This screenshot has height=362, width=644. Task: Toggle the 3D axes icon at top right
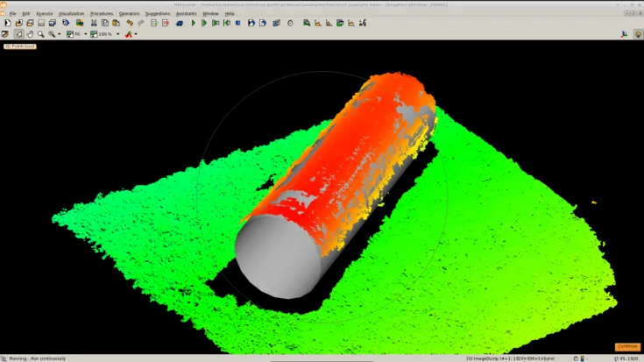(625, 34)
